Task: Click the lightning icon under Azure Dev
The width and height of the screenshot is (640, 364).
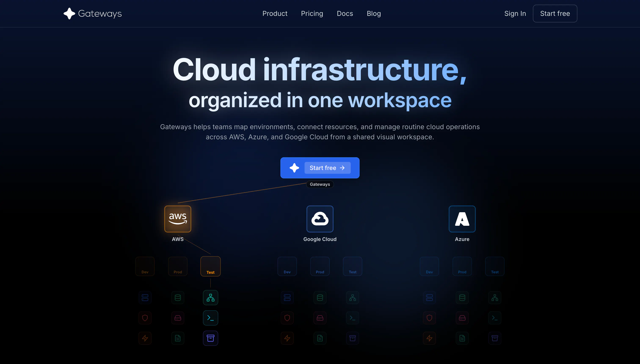Action: click(x=429, y=338)
